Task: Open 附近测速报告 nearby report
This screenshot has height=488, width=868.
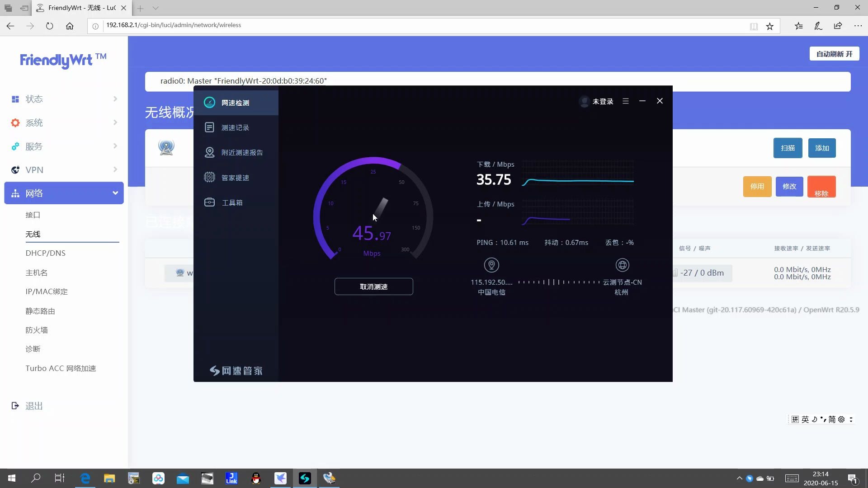Action: pos(236,152)
